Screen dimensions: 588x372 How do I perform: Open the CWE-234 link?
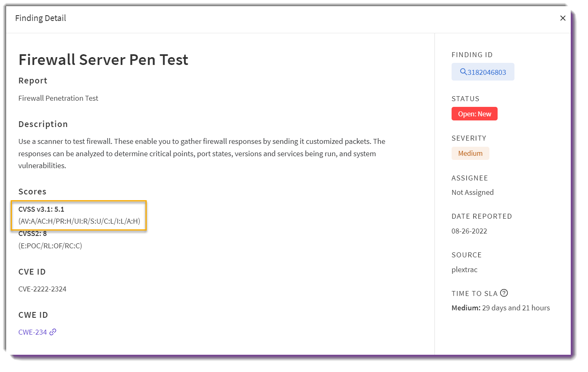click(x=32, y=332)
